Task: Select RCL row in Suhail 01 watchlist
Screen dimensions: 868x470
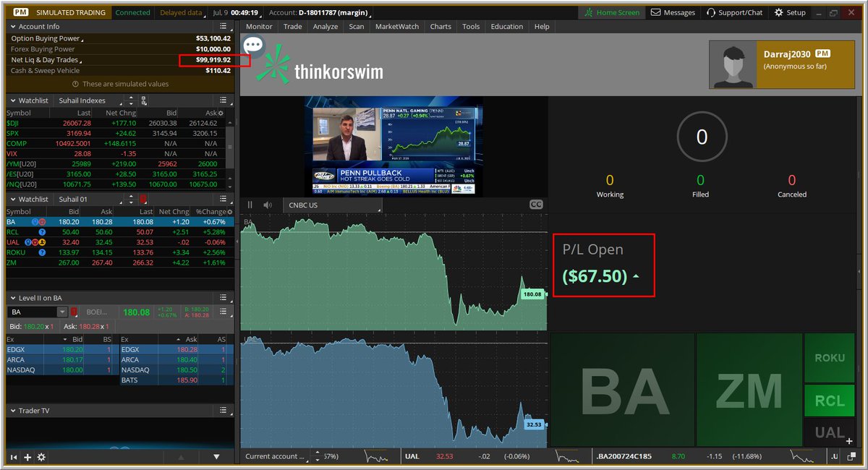Action: (120, 232)
